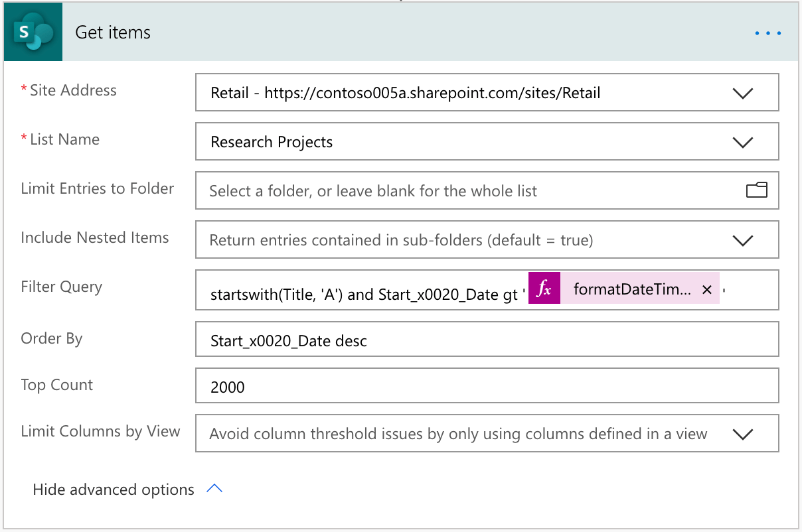Open the folder picker for Limit Entries
This screenshot has height=532, width=802.
pos(756,190)
